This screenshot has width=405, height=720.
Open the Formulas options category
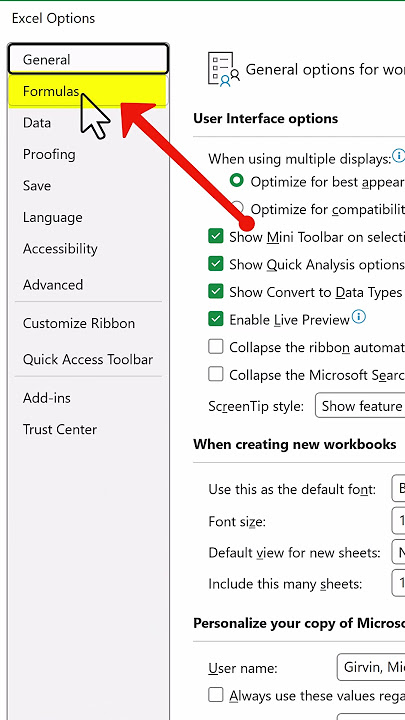tap(88, 91)
